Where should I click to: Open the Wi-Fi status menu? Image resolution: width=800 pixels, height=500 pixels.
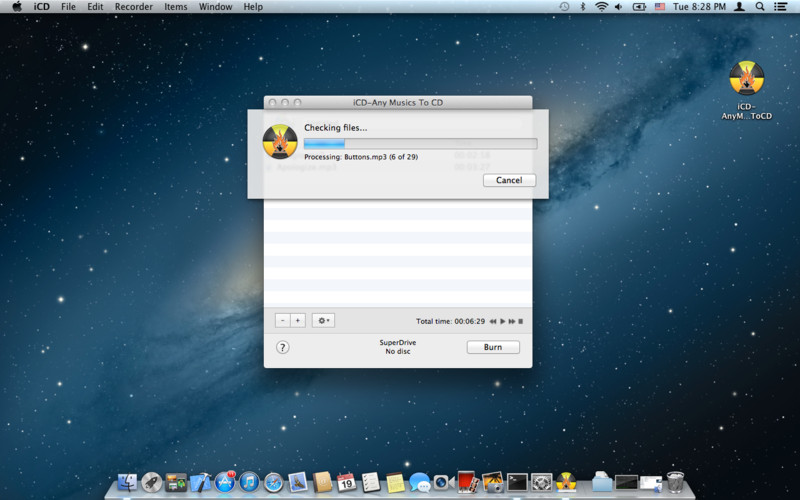[x=602, y=7]
